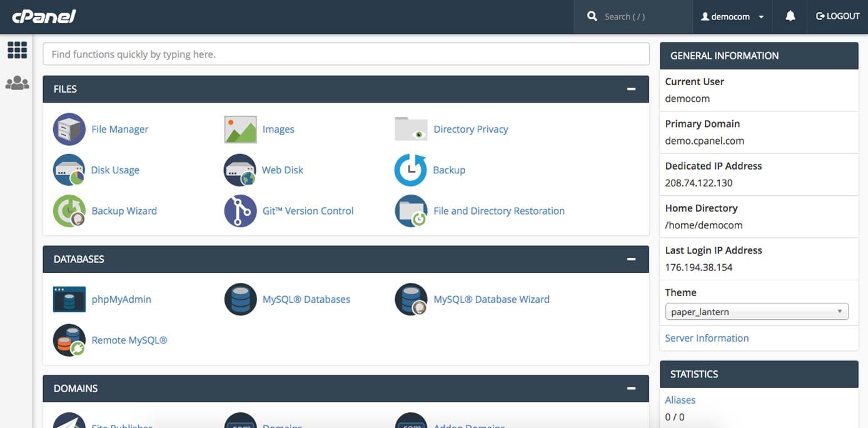
Task: Click the cPanel logo
Action: [44, 16]
